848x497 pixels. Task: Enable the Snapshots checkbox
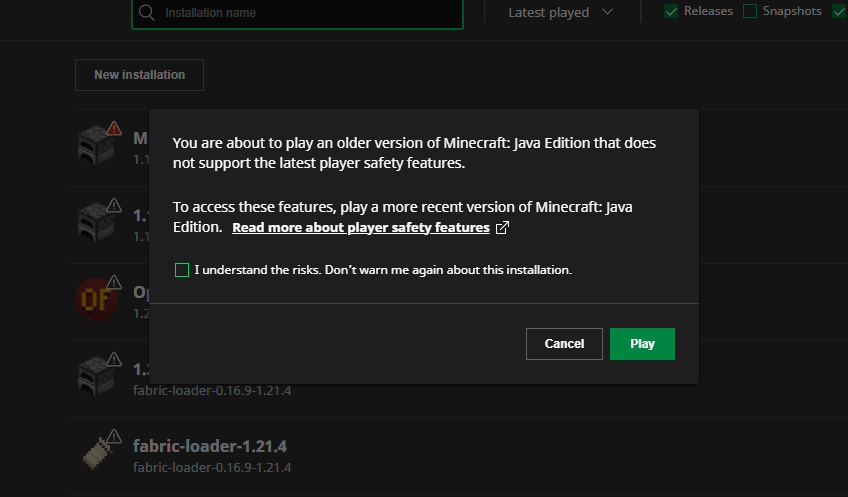pos(750,11)
